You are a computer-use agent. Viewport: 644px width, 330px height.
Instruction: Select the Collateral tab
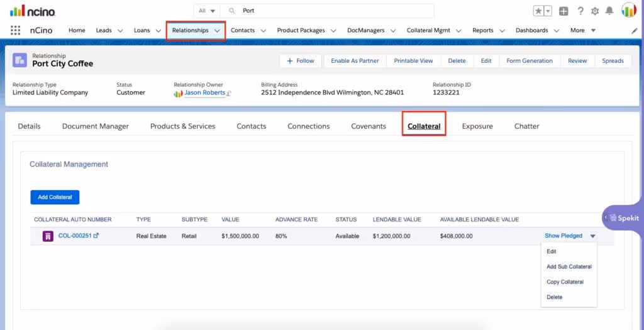pos(424,126)
